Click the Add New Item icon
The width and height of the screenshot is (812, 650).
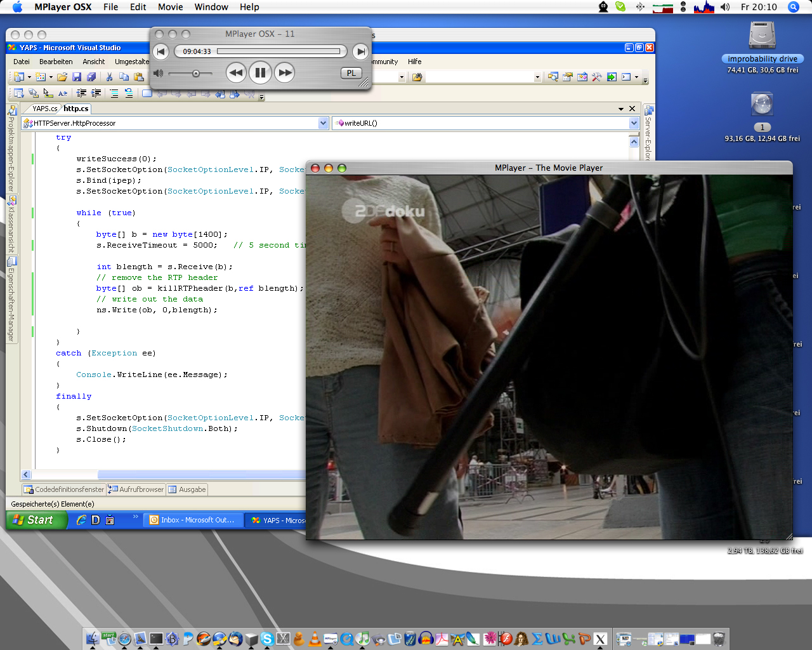pos(41,77)
